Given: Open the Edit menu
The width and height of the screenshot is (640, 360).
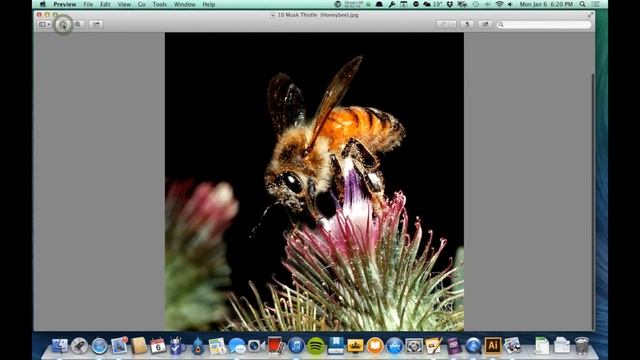Looking at the screenshot, I should 105,4.
